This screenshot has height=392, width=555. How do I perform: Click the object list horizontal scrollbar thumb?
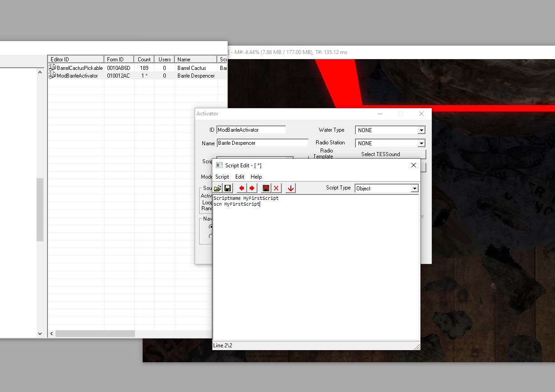coord(95,334)
